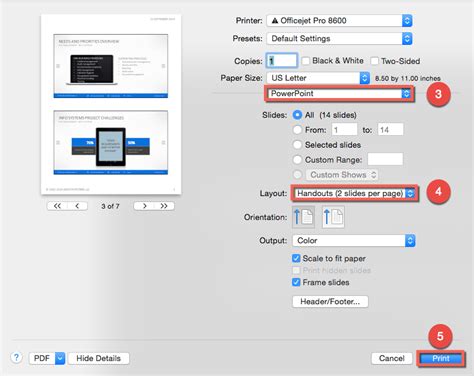Select the All slides radio button
The image size is (474, 376).
click(x=297, y=115)
